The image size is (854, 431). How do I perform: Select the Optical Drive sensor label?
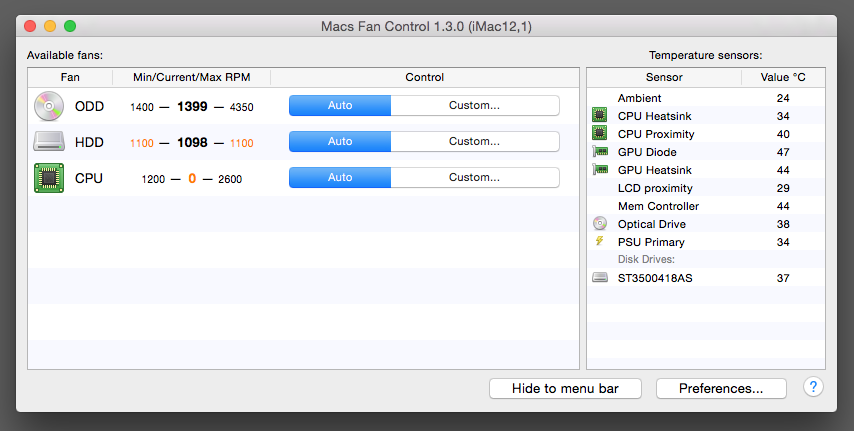click(x=652, y=224)
